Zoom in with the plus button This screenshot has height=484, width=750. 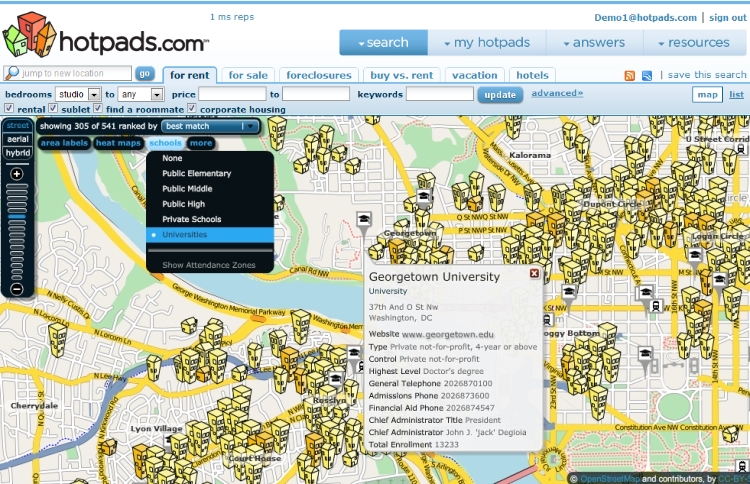pyautogui.click(x=17, y=174)
